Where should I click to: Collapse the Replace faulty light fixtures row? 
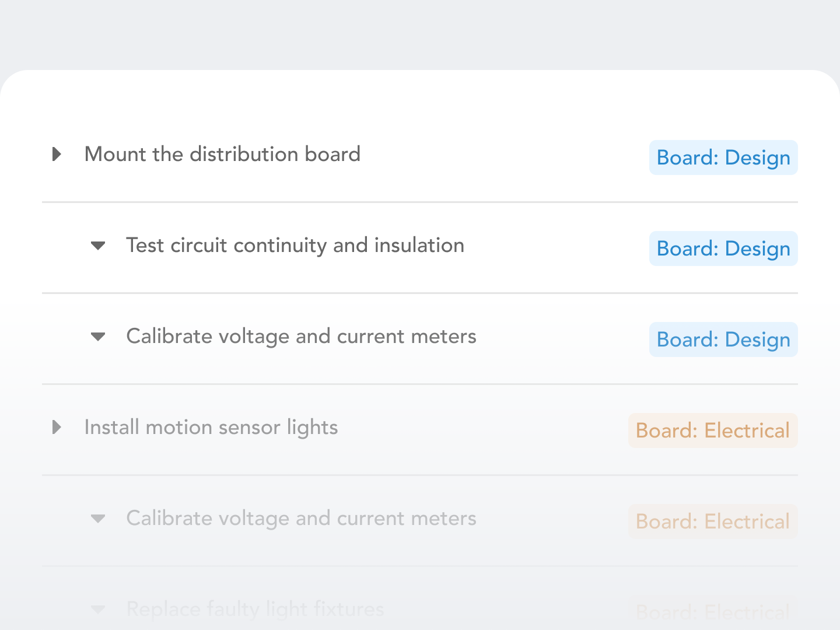(x=98, y=610)
